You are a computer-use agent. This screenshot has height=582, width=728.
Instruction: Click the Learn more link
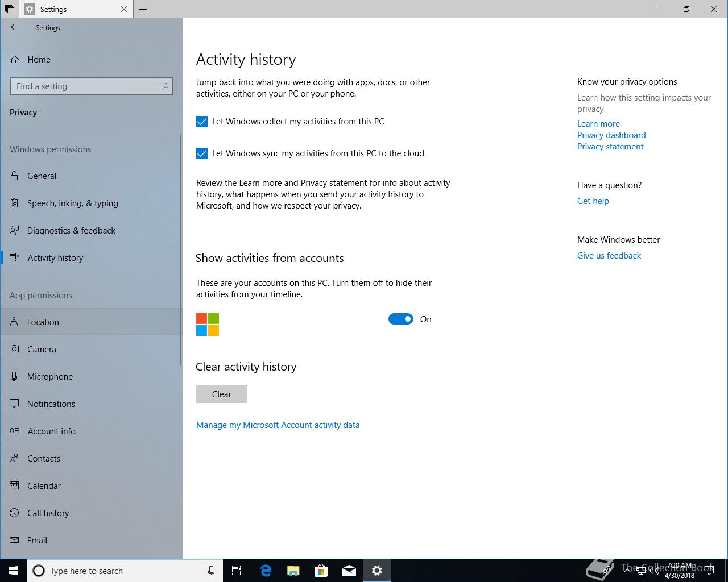pos(598,123)
